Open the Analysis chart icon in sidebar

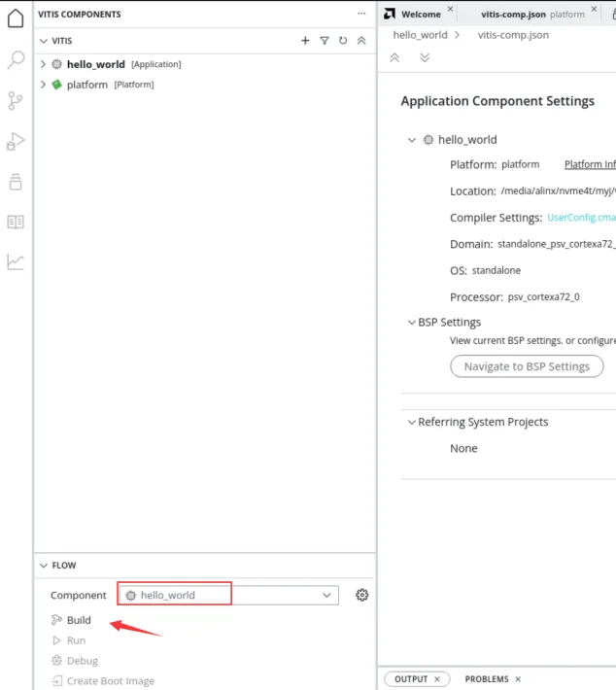pyautogui.click(x=16, y=261)
